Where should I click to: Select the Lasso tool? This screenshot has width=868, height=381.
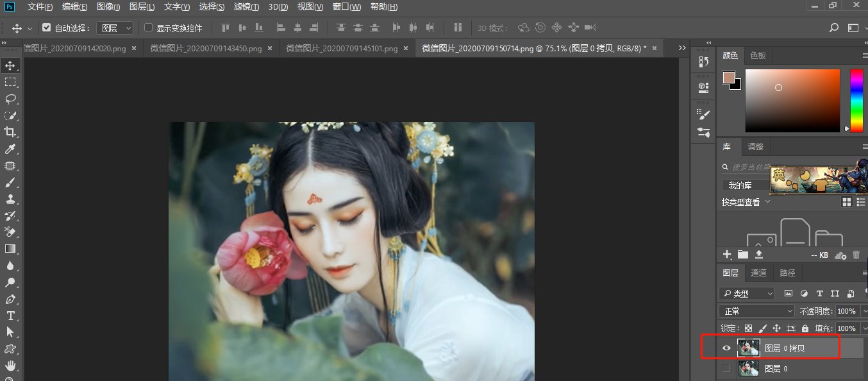[x=10, y=99]
